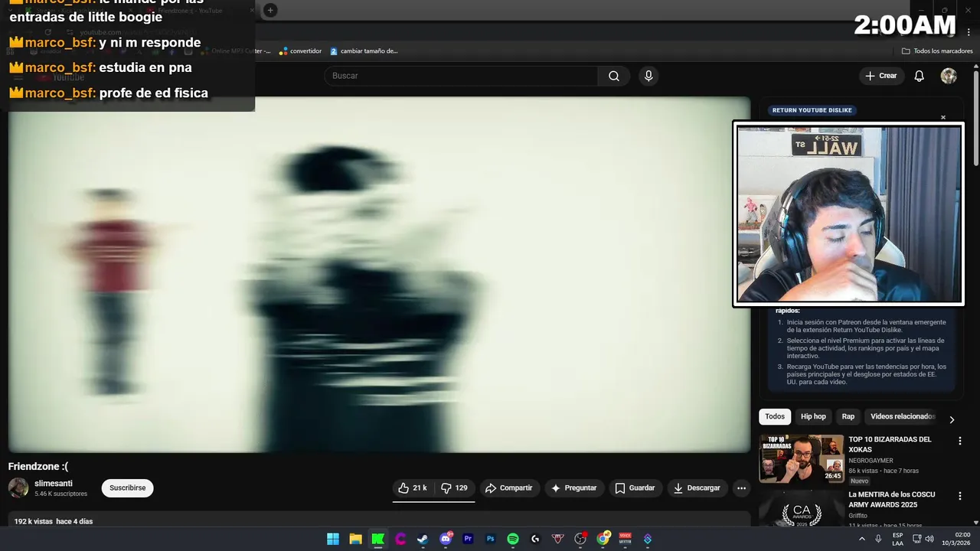The image size is (980, 551).
Task: Show hidden system tray icons
Action: (x=862, y=539)
